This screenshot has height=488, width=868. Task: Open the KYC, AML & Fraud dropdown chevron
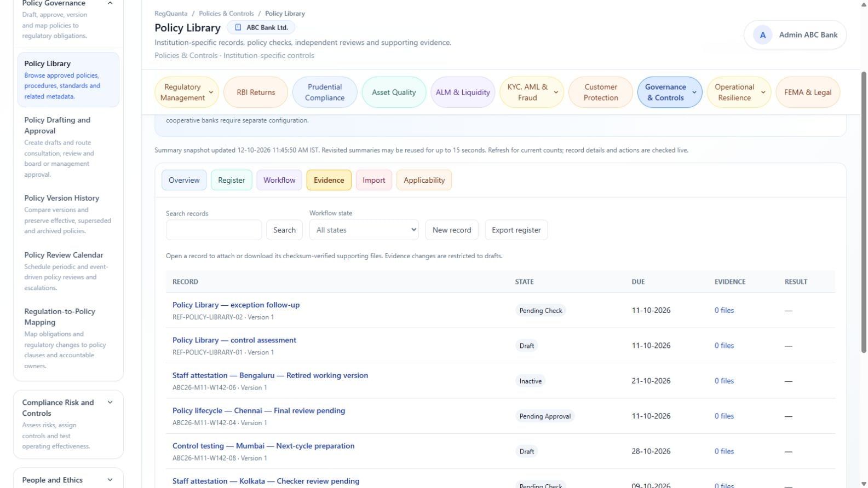[556, 92]
